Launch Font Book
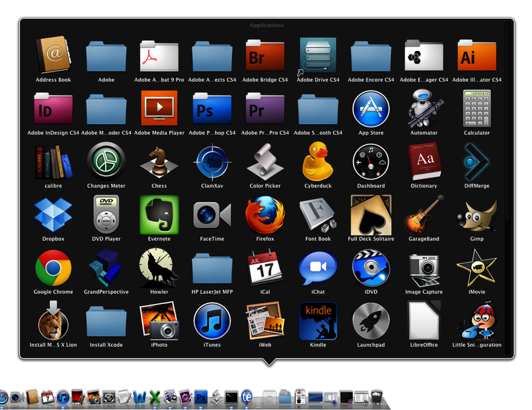 pyautogui.click(x=318, y=215)
